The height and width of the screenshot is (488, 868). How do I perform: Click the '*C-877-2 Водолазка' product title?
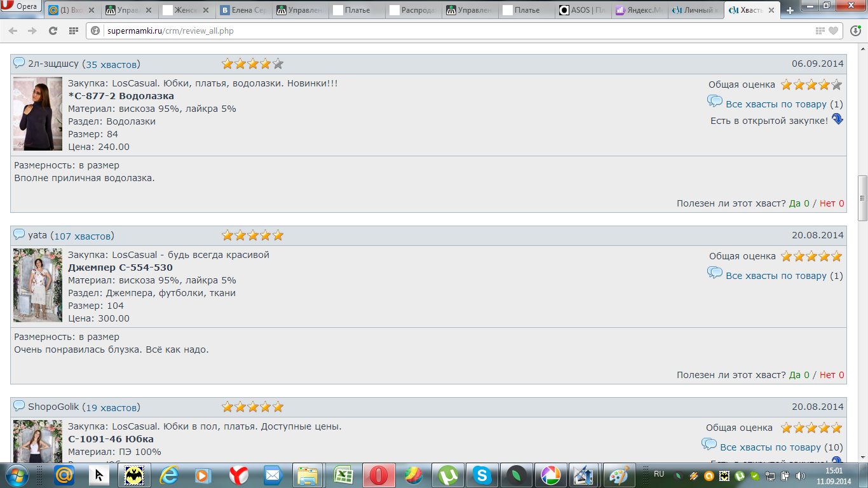coord(121,96)
